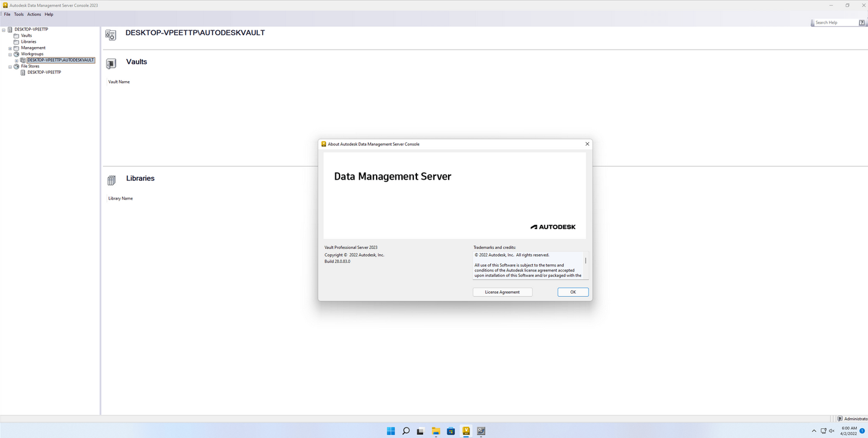868x438 pixels.
Task: Click the Libraries folder icon in tree
Action: pyautogui.click(x=16, y=42)
